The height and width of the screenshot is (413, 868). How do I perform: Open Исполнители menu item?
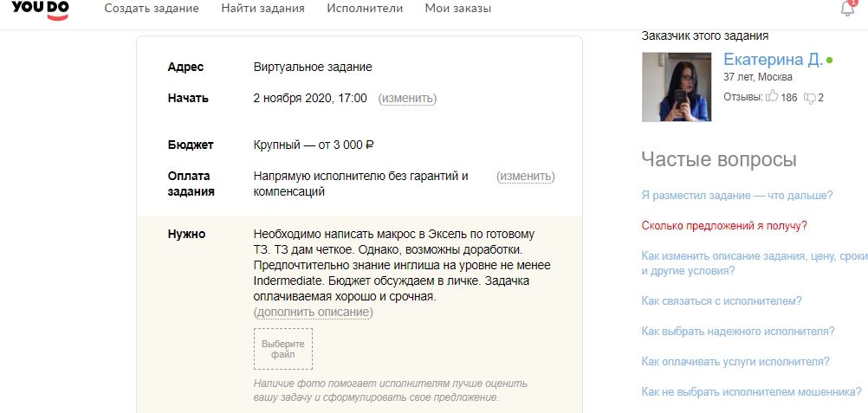365,9
